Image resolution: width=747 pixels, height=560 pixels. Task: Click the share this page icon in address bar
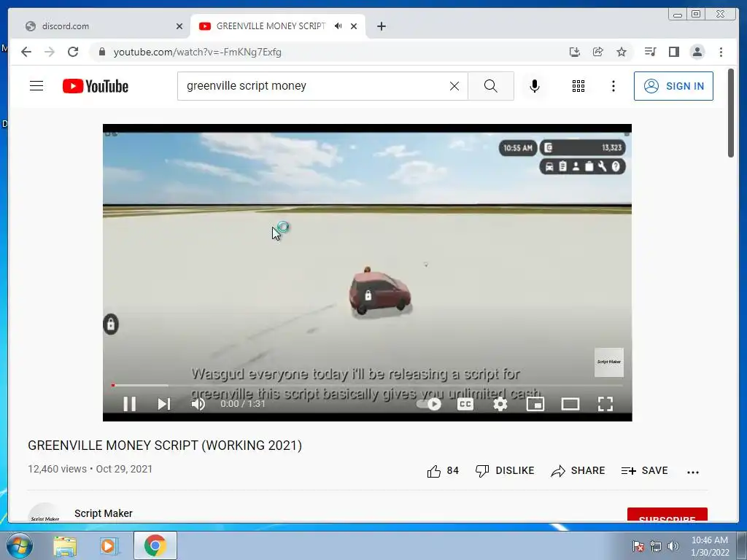[598, 52]
